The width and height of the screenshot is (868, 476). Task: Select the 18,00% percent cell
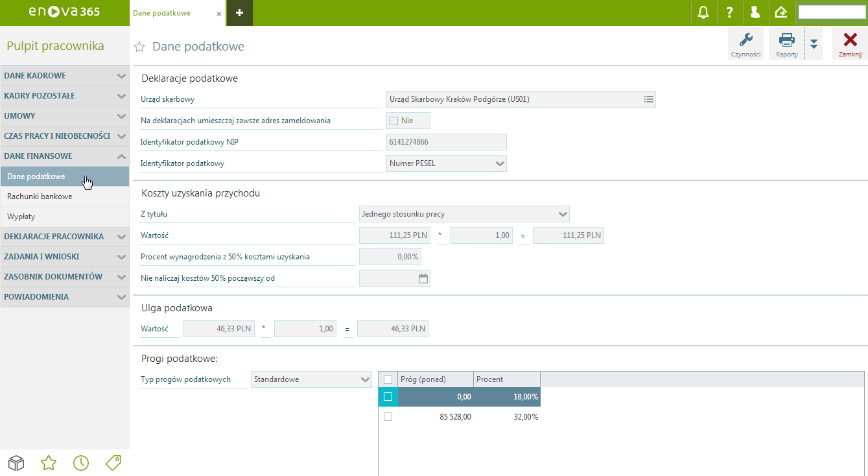(x=507, y=397)
